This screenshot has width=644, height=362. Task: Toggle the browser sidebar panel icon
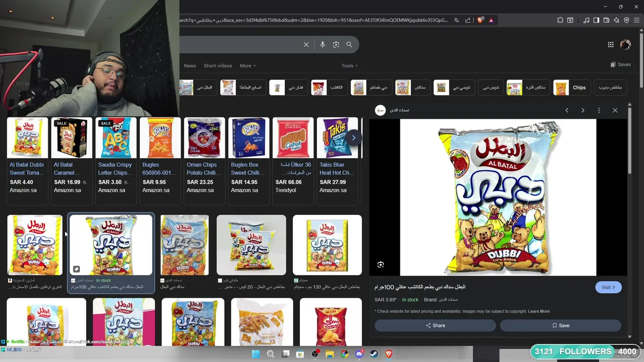click(596, 20)
